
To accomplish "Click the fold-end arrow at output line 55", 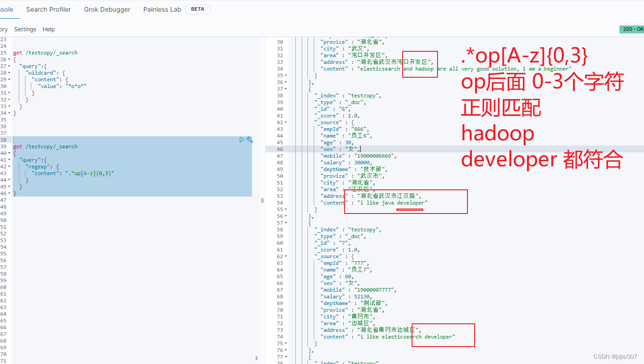I will click(x=286, y=209).
